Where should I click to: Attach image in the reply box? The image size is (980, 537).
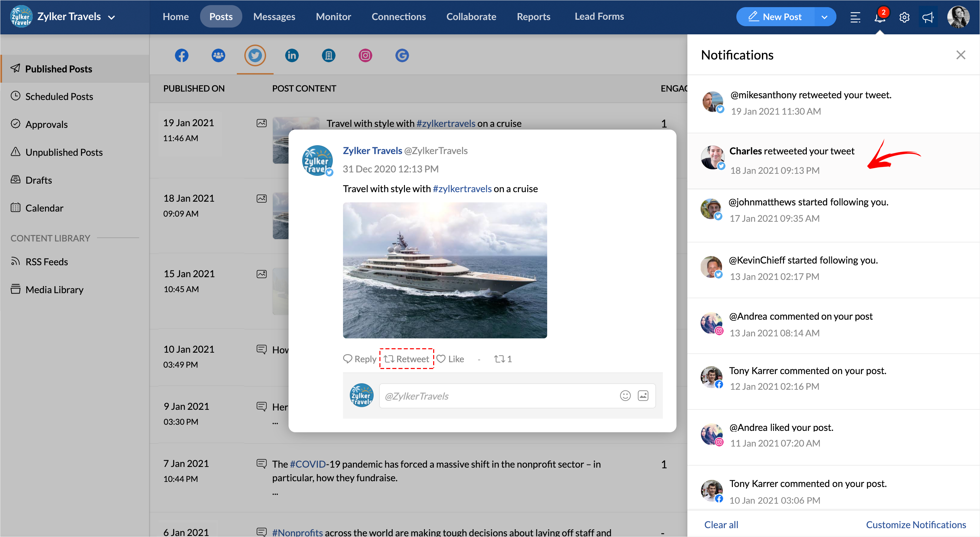643,396
